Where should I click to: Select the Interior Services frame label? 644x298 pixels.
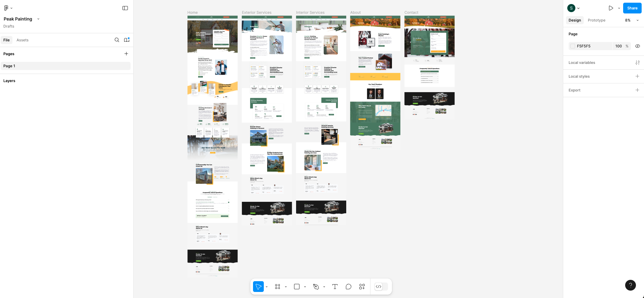[310, 12]
